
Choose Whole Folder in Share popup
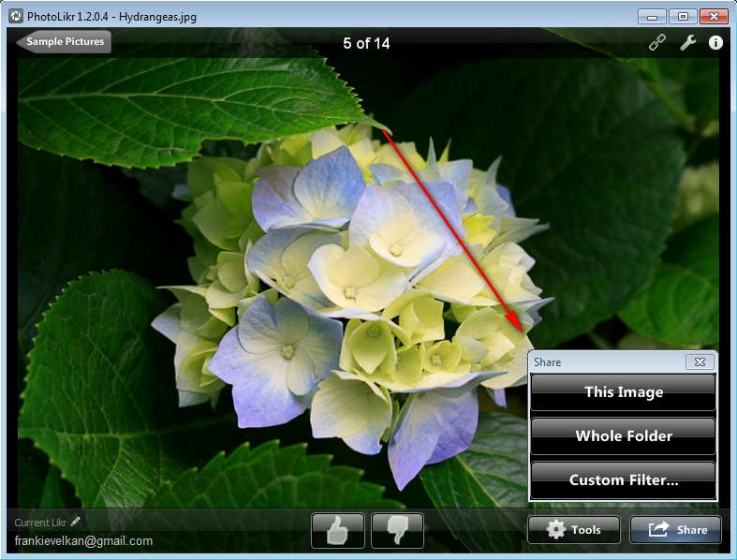(x=624, y=435)
